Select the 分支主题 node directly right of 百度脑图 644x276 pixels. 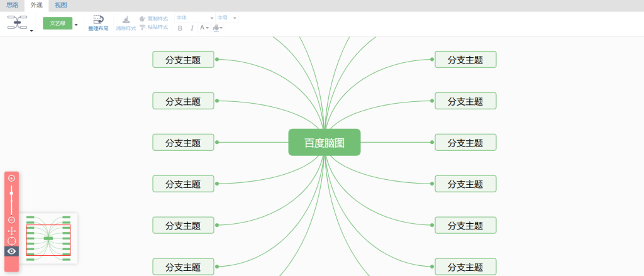[465, 143]
